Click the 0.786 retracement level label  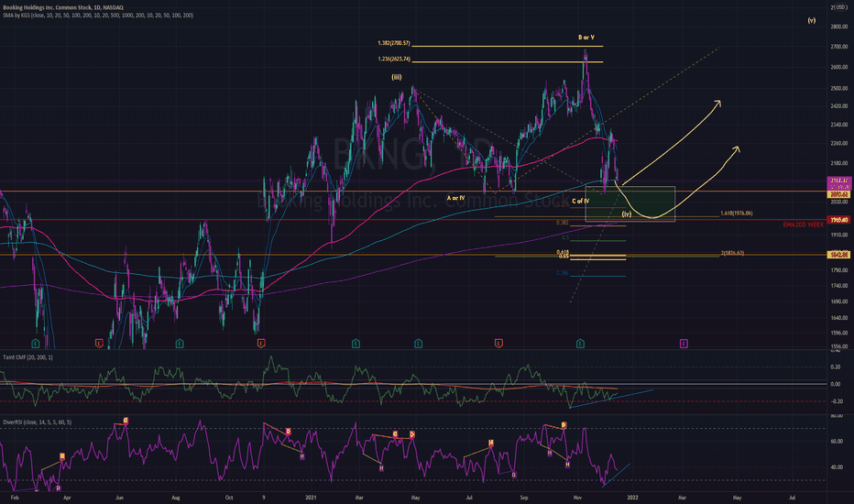563,273
